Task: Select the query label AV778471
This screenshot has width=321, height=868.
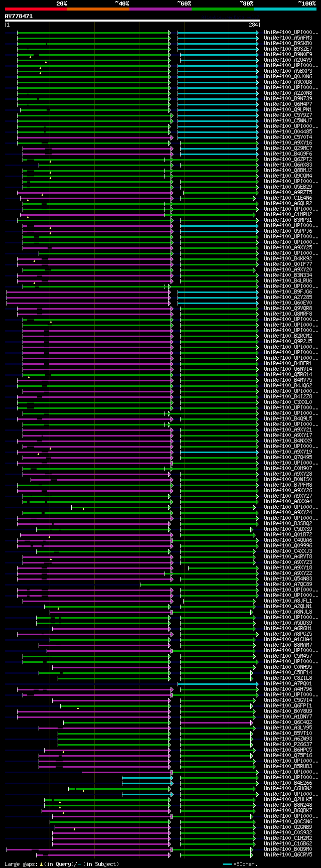Action: [x=19, y=16]
